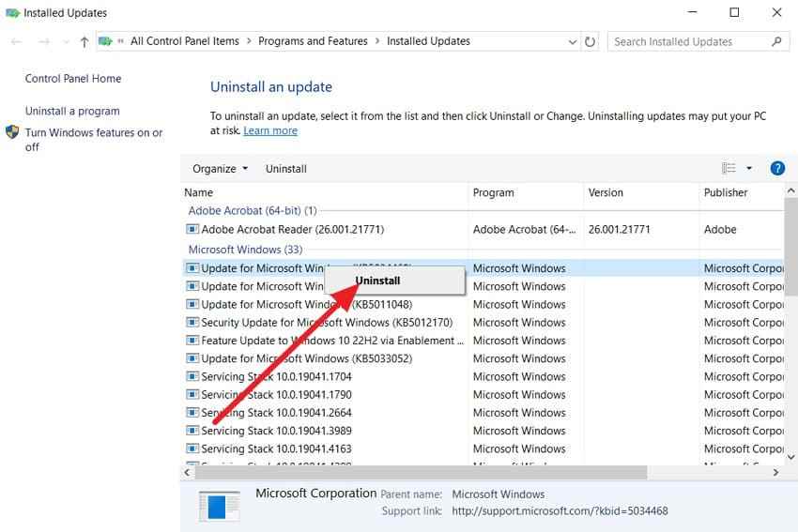This screenshot has height=532, width=798.
Task: Click icon beside Servicing Stack 10.0.19041.1790
Action: coord(192,395)
